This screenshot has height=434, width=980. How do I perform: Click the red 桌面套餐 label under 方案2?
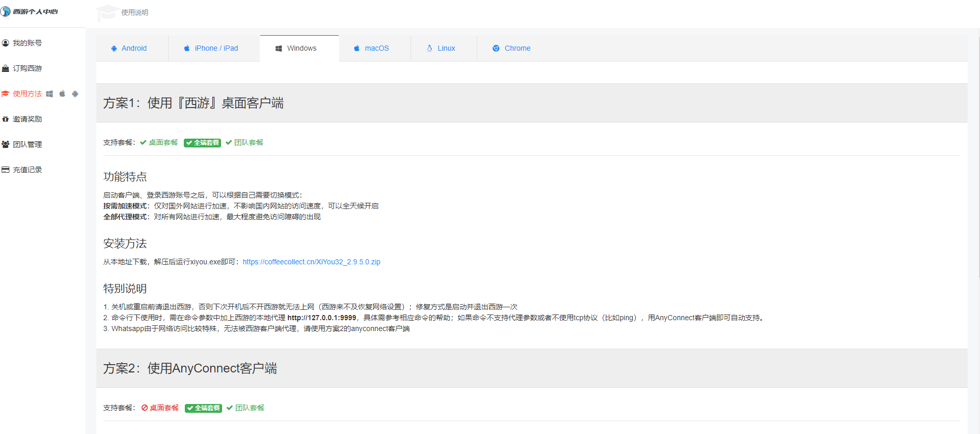164,408
